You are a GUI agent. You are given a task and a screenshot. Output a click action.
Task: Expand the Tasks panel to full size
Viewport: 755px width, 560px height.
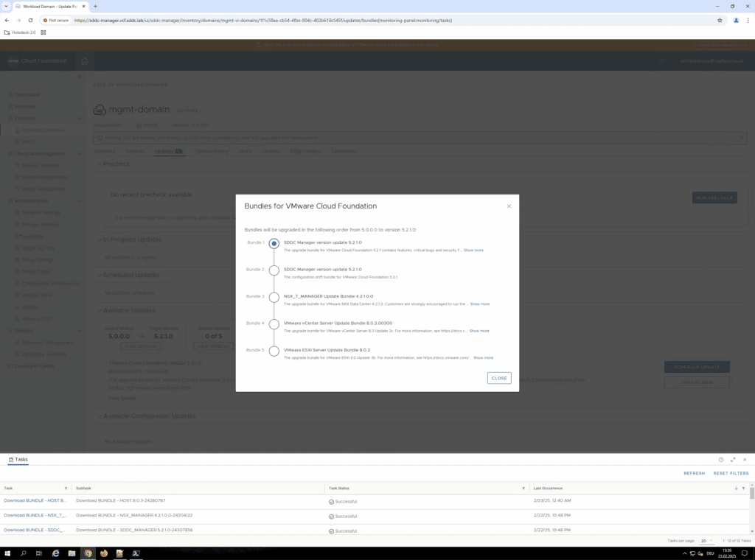coord(733,460)
